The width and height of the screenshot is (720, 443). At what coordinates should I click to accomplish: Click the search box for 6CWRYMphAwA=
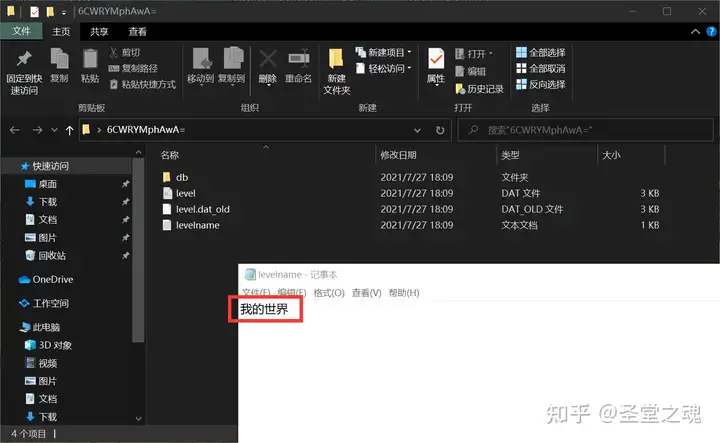(585, 130)
